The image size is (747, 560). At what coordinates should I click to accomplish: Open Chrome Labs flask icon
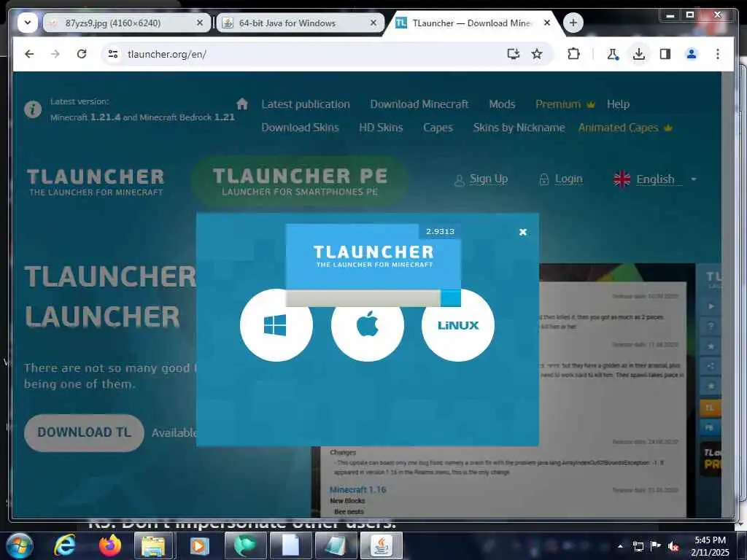click(x=613, y=54)
